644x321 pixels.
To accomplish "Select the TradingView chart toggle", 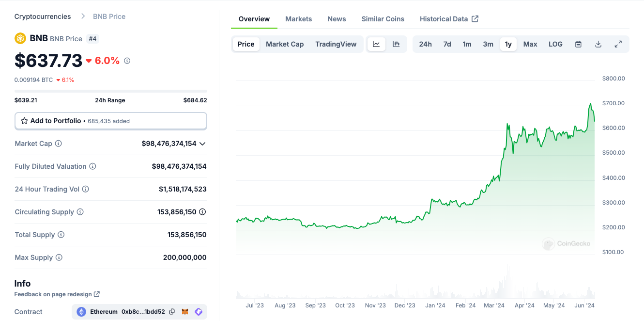I will [x=336, y=44].
